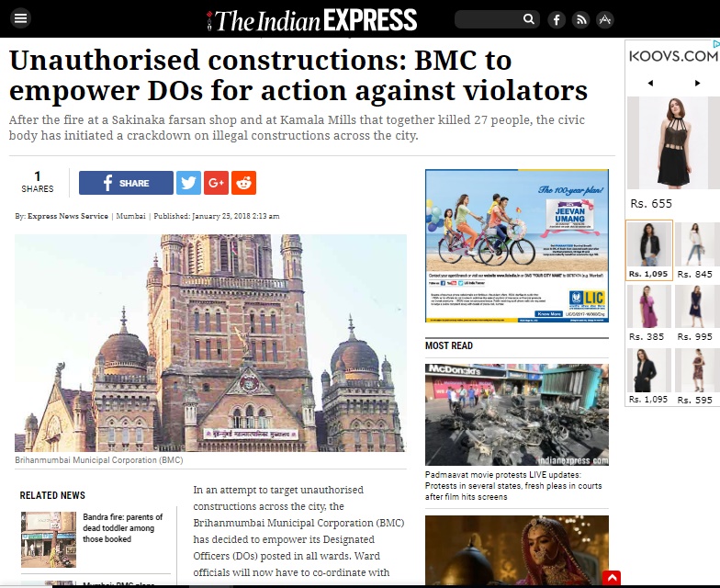This screenshot has height=588, width=720.
Task: Open Bandra fire related news story
Action: click(123, 527)
